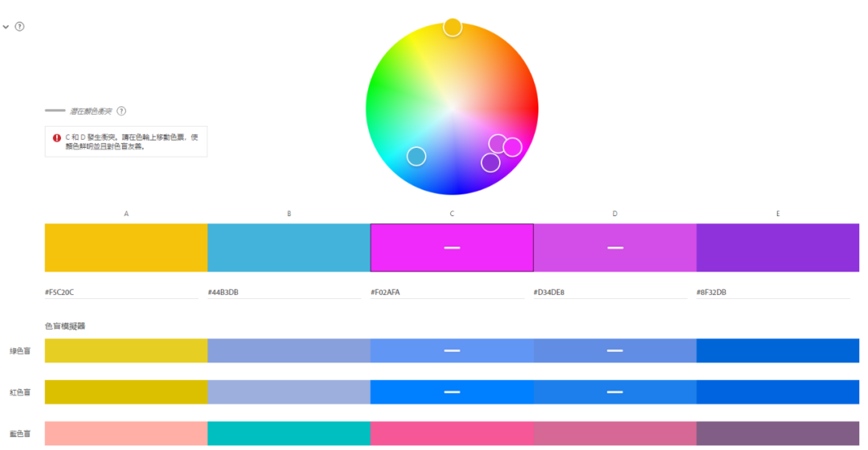Screen dimensions: 868x450
Task: Click conflict dash in 綠色盲 row column C
Action: point(452,350)
